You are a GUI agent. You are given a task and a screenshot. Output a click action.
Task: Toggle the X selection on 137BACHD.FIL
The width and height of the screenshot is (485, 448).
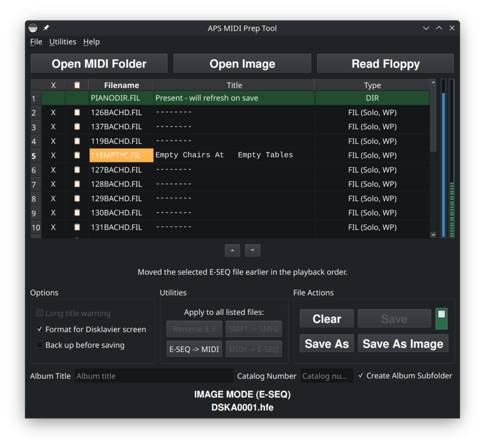point(53,126)
